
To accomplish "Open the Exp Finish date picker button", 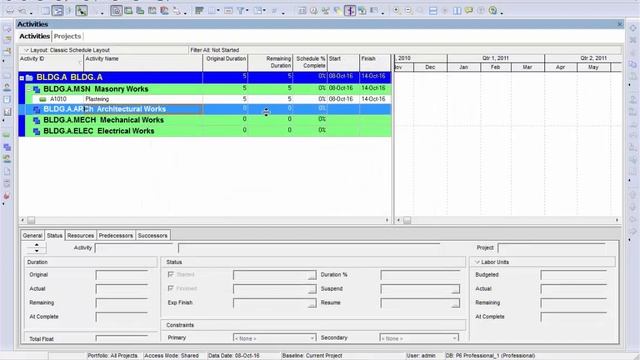I will pos(312,304).
